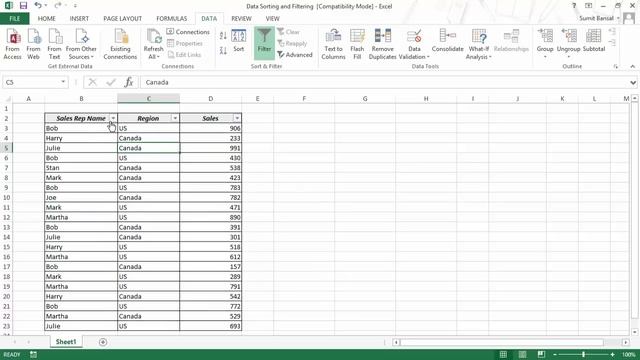Open Region column filter dropdown

(175, 118)
